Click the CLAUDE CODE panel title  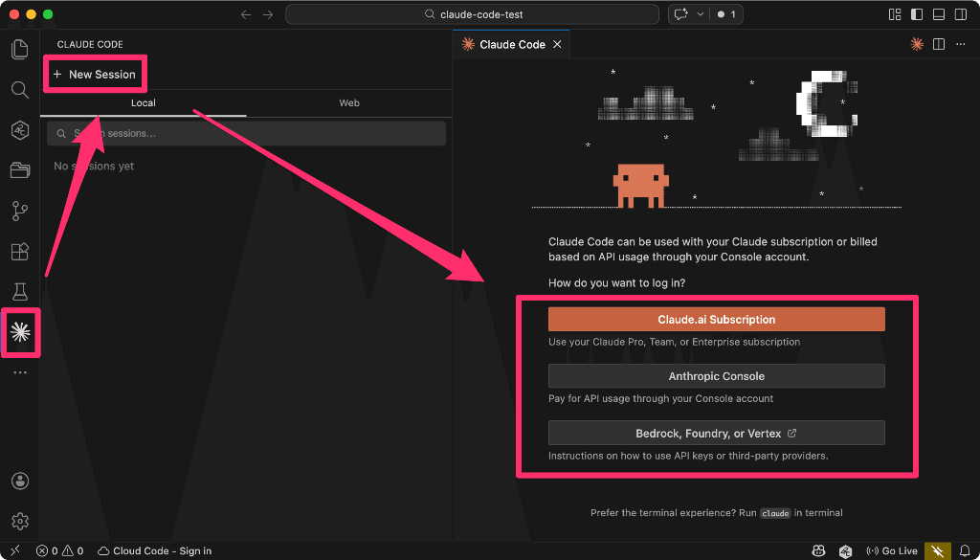point(90,44)
